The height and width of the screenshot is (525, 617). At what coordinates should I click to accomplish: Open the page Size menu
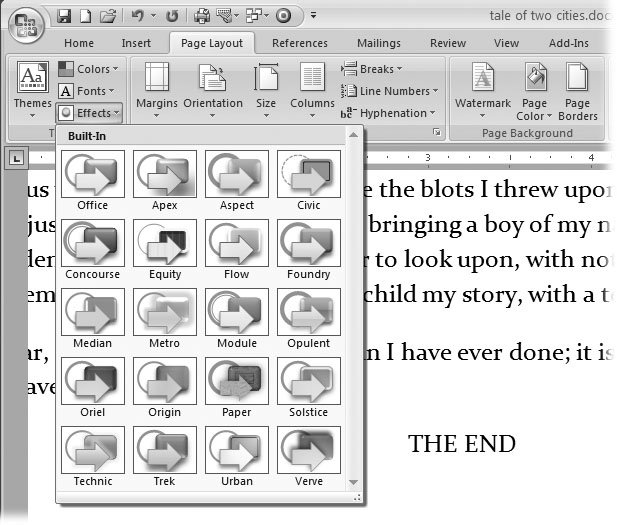click(x=266, y=90)
